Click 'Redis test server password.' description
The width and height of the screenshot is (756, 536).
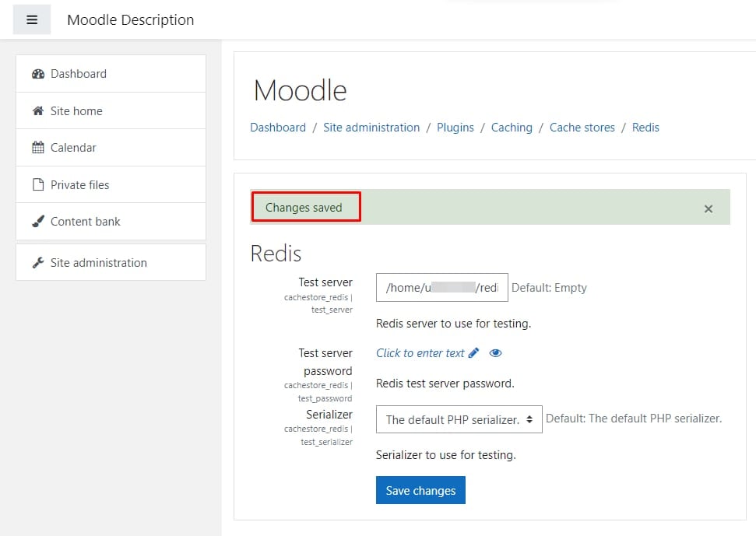coord(445,384)
